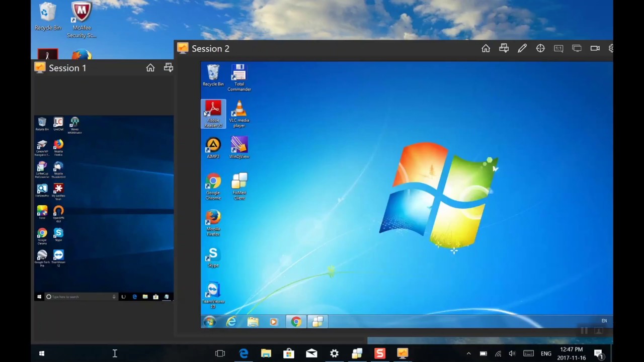Click the volume icon in system tray
This screenshot has width=644, height=362.
(512, 353)
